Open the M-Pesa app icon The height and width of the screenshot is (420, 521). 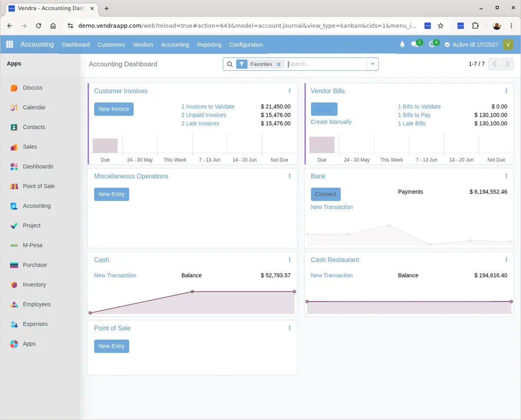point(14,245)
